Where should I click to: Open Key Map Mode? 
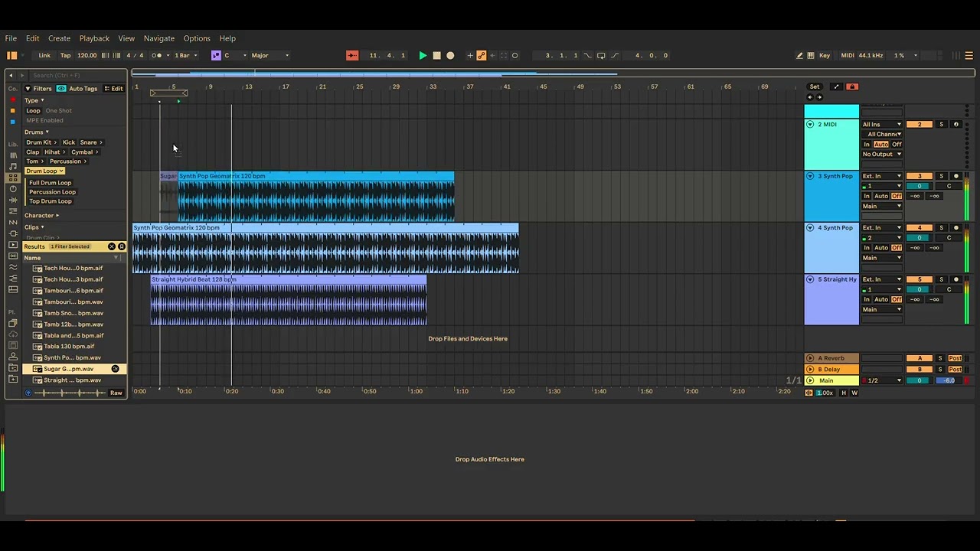pos(825,55)
